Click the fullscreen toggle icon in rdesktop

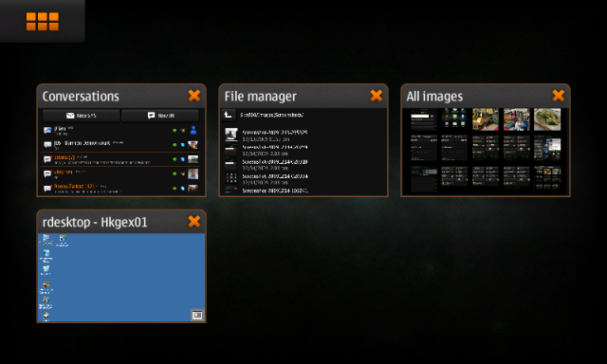tap(197, 316)
